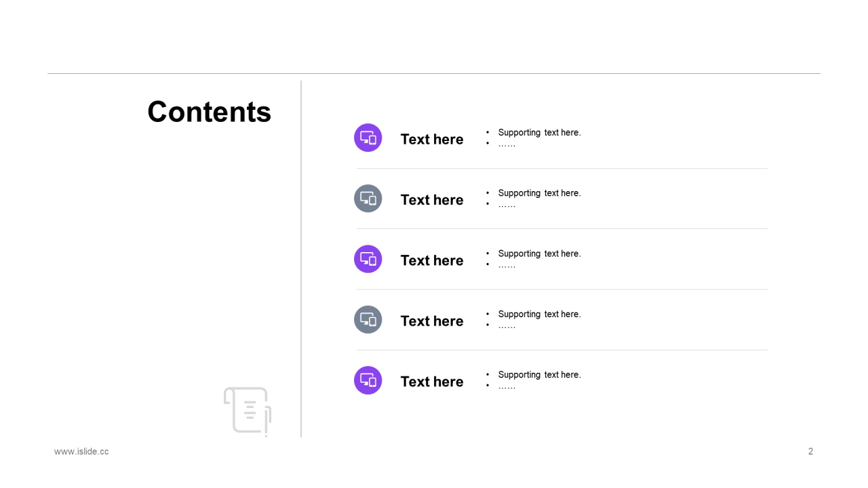Click the slide number 2 in footer
The image size is (868, 488).
pyautogui.click(x=810, y=451)
